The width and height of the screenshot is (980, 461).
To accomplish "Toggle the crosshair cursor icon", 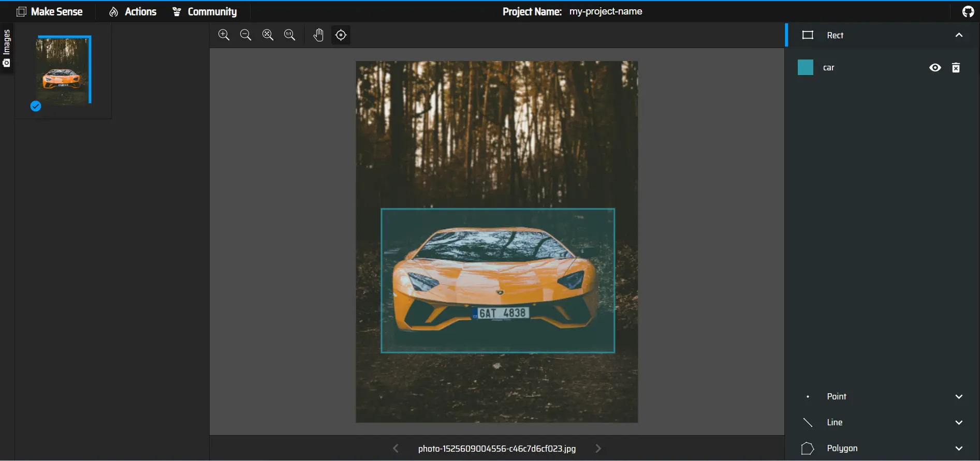I will pos(341,35).
